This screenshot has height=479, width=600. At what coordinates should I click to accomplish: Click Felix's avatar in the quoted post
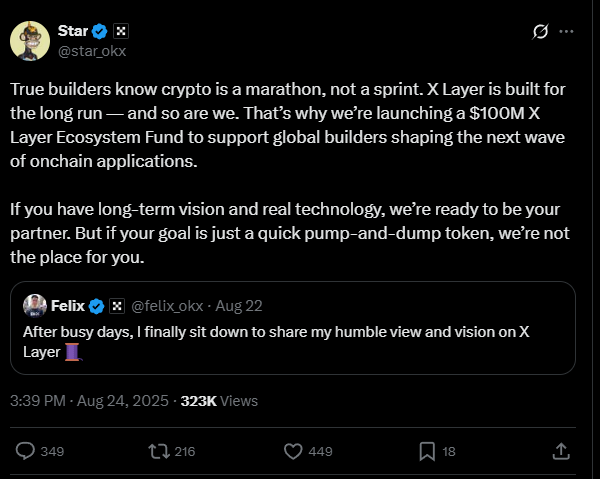coord(35,304)
